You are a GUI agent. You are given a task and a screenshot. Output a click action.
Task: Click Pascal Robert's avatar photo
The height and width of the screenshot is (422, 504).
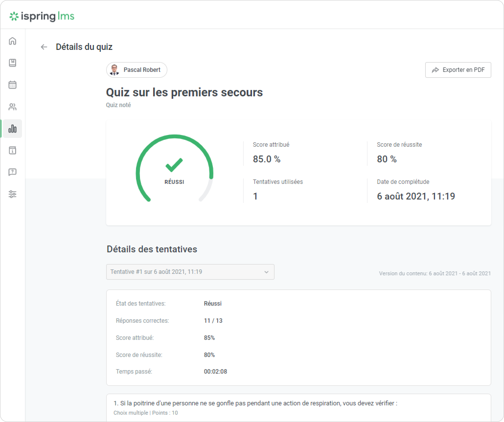point(114,70)
